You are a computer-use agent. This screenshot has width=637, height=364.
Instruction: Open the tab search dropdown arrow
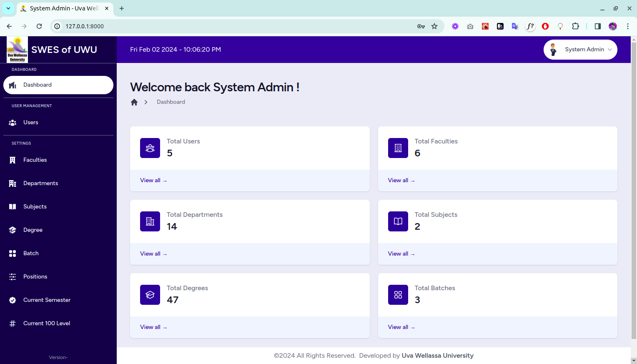8,8
